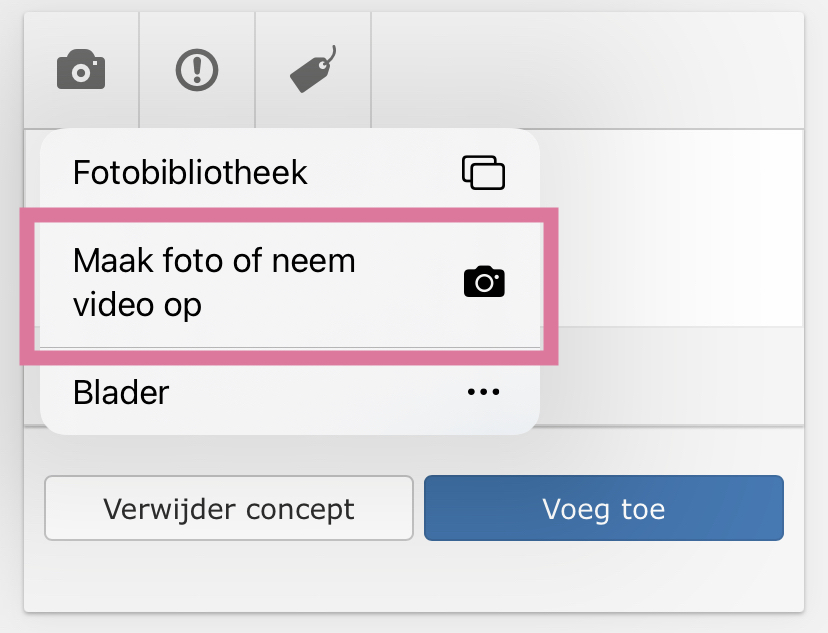This screenshot has height=633, width=828.
Task: Select Maak foto of neem video op
Action: pyautogui.click(x=290, y=282)
